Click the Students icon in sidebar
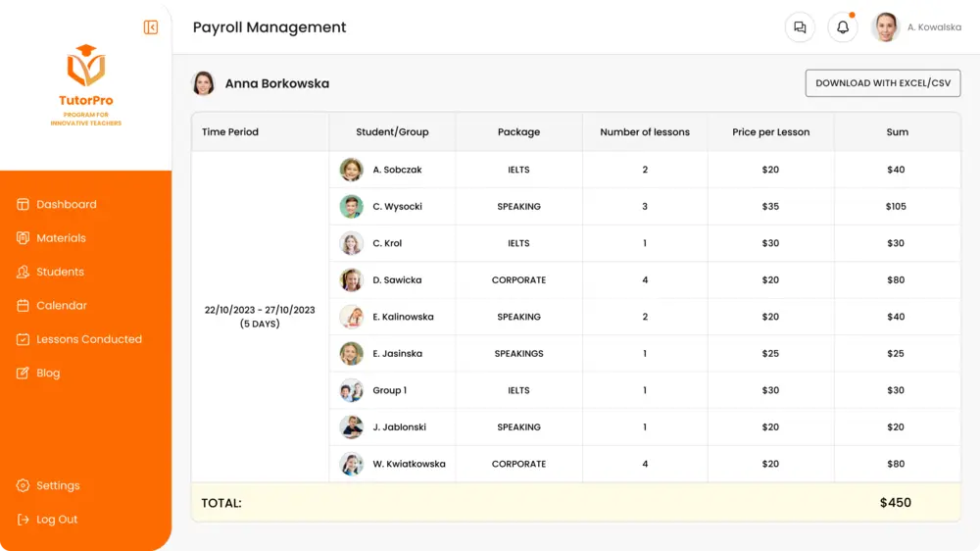 [x=24, y=272]
